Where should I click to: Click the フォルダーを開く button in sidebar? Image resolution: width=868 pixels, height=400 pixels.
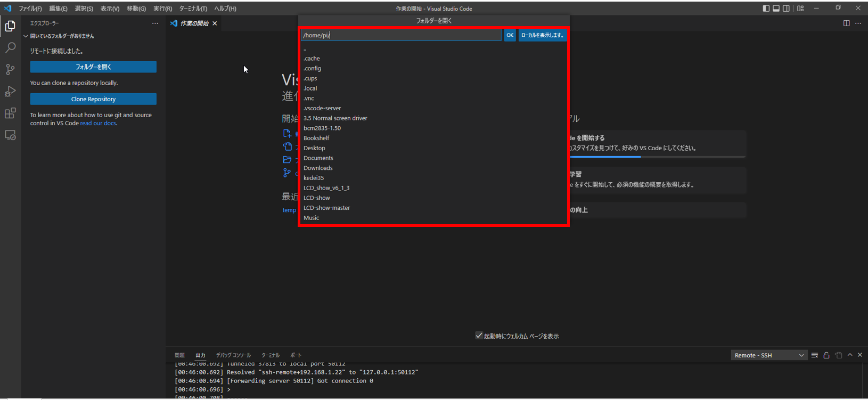93,67
